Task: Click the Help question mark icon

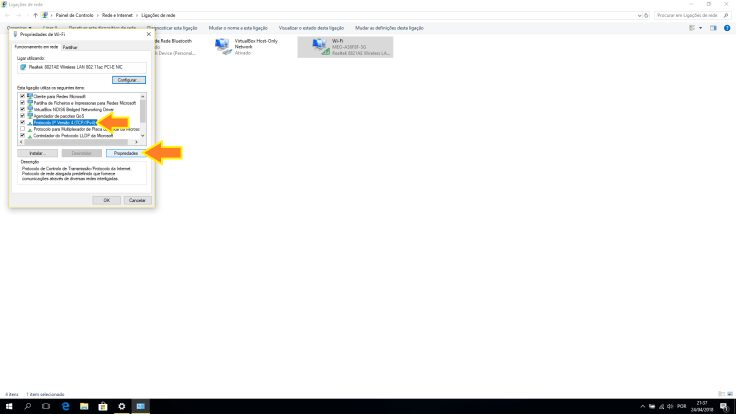Action: (x=726, y=27)
